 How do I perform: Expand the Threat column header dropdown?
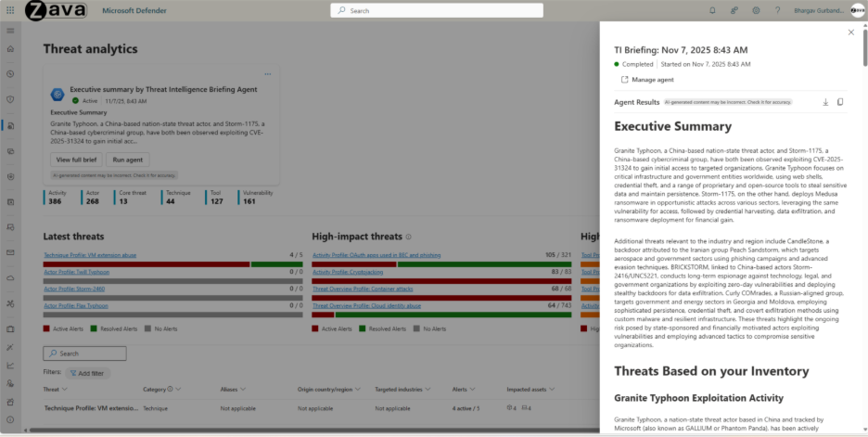click(65, 390)
